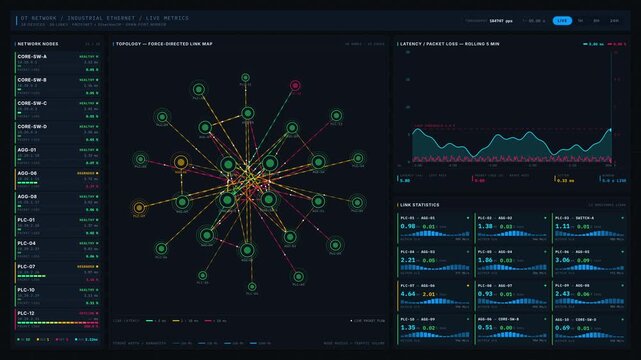Image resolution: width=641 pixels, height=360 pixels.
Task: Click the Network Nodes panel title
Action: (38, 44)
